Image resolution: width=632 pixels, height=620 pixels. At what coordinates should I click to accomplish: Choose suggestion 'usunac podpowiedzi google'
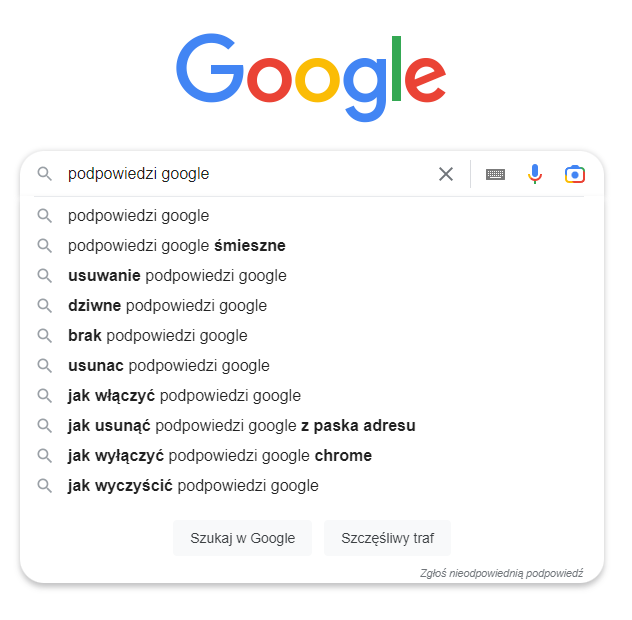168,365
